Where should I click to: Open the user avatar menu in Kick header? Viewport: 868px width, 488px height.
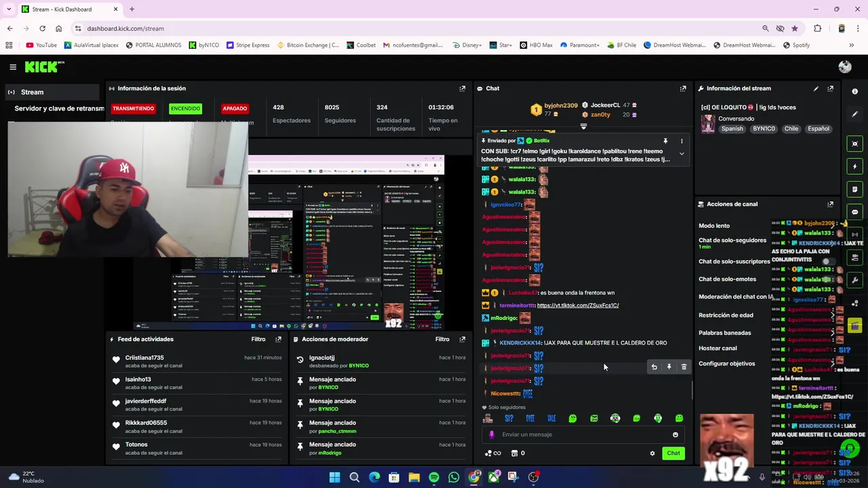pyautogui.click(x=844, y=66)
